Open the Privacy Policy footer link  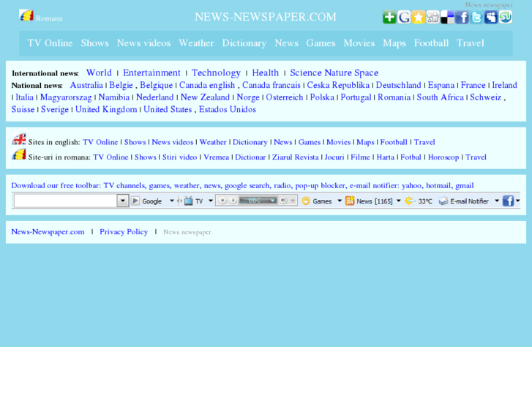pyautogui.click(x=124, y=232)
